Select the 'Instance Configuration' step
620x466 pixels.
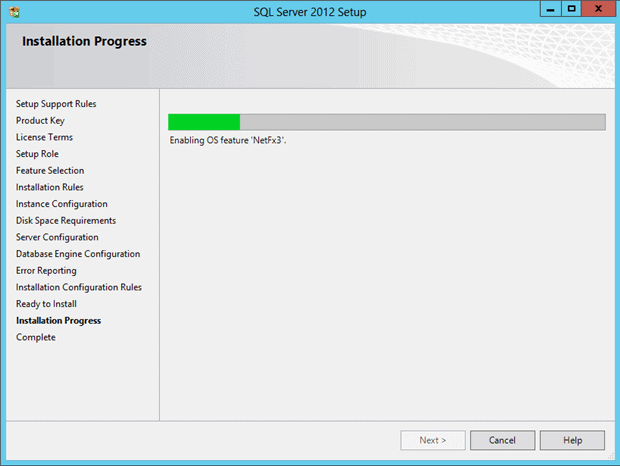coord(62,204)
